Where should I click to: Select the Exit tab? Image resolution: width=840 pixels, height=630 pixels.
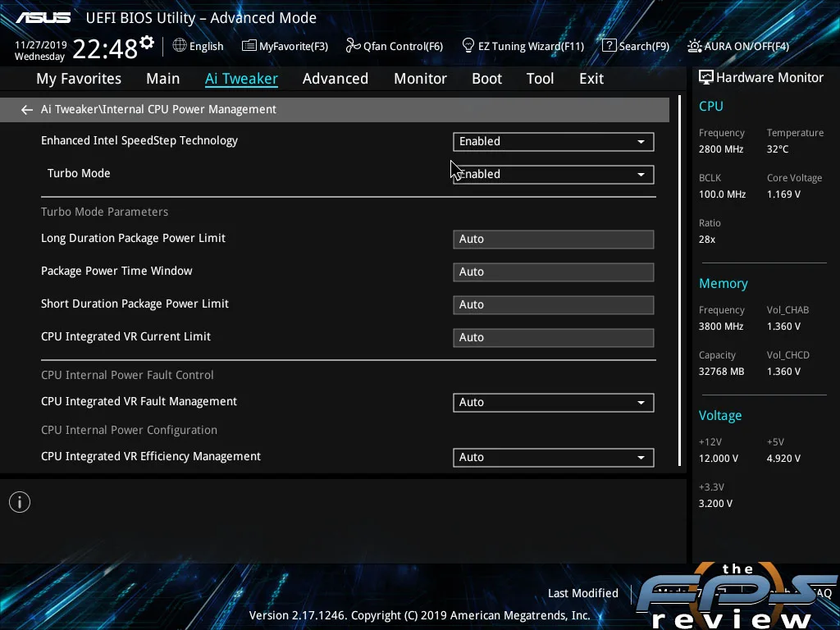click(x=591, y=79)
